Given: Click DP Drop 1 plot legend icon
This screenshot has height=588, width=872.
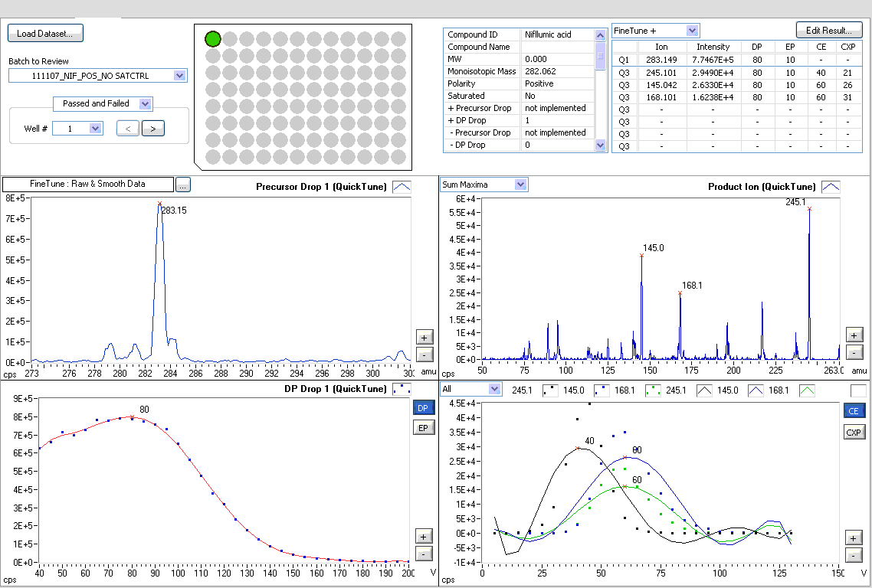Looking at the screenshot, I should [x=402, y=389].
